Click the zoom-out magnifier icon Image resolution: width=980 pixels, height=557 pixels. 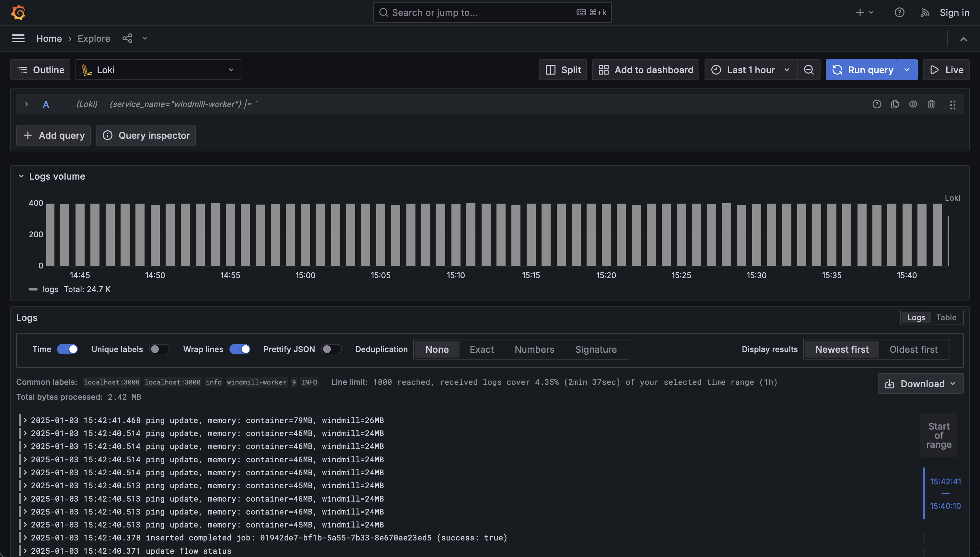pyautogui.click(x=809, y=70)
